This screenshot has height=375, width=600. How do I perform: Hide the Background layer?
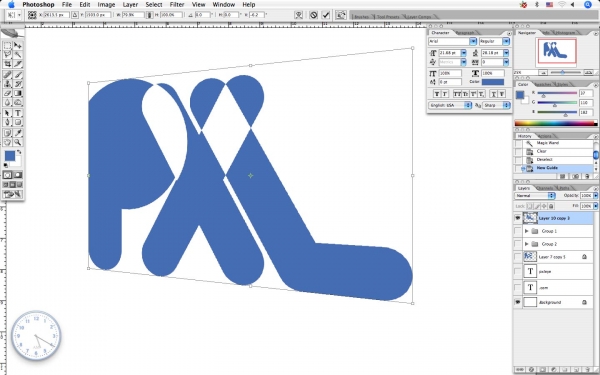pos(518,302)
